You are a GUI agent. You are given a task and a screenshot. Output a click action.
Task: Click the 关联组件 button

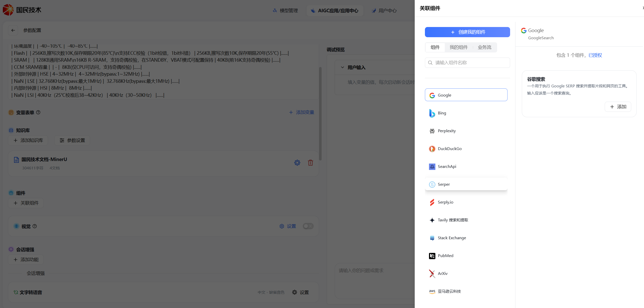click(26, 203)
